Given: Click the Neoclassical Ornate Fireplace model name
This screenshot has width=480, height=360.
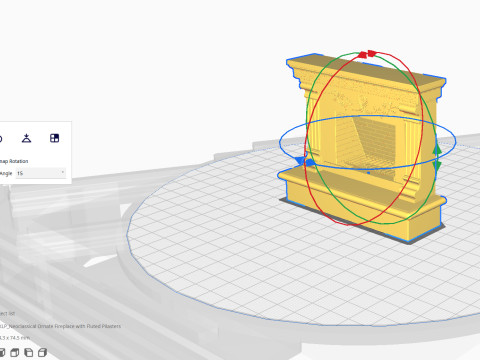Looking at the screenshot, I should (x=60, y=326).
